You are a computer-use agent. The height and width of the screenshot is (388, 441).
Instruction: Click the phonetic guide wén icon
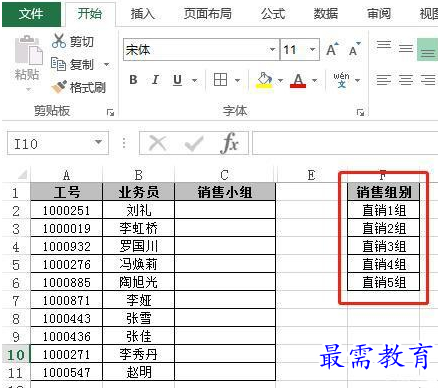click(x=341, y=80)
